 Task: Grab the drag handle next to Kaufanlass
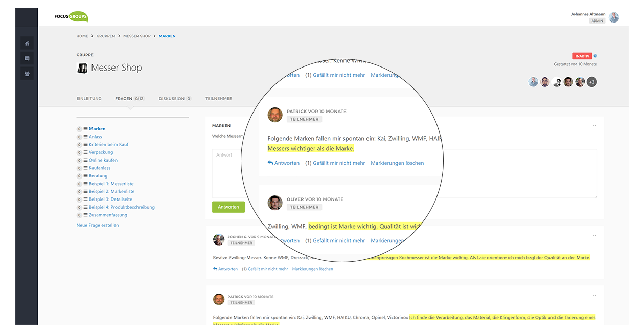(x=86, y=168)
